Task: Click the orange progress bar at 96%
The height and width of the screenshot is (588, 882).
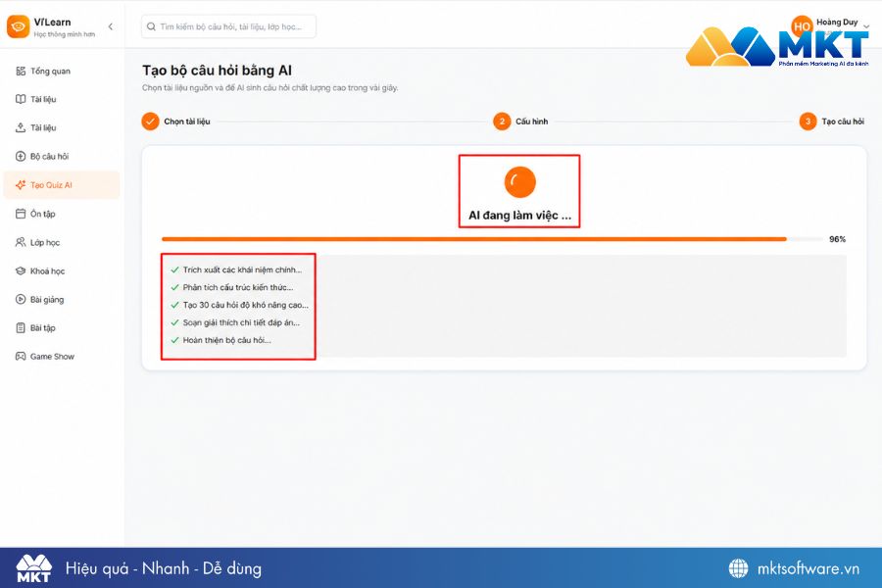Action: 473,239
